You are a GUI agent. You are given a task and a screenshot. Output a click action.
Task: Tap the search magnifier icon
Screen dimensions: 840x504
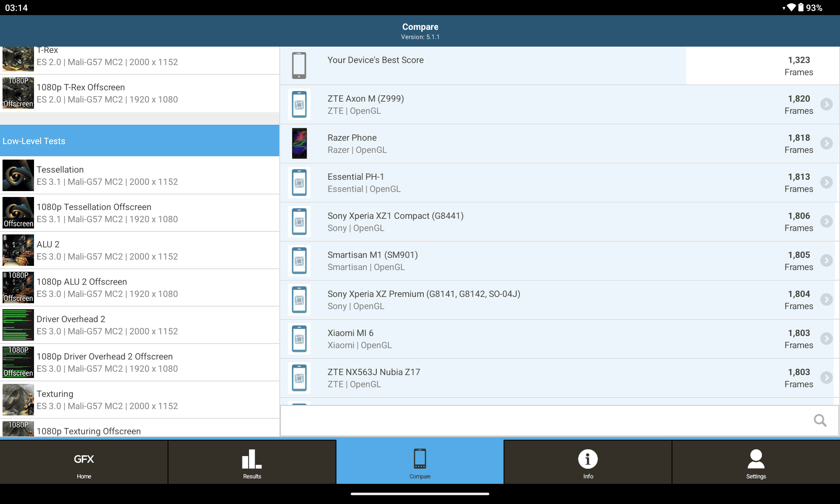820,420
